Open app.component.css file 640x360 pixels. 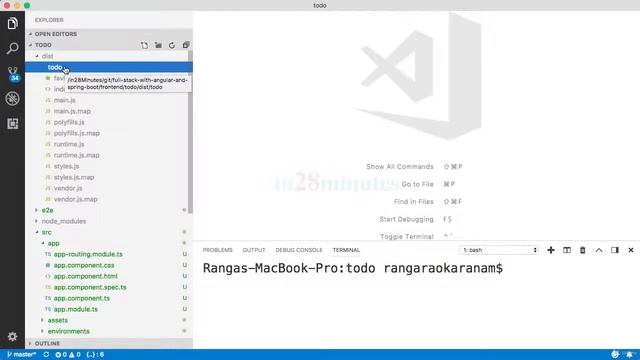coord(84,265)
